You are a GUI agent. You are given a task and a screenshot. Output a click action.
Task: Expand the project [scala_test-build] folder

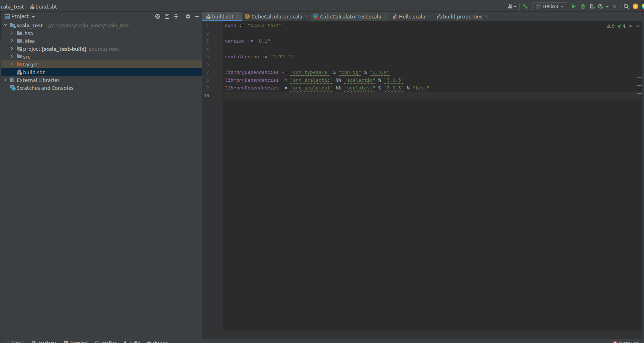12,49
